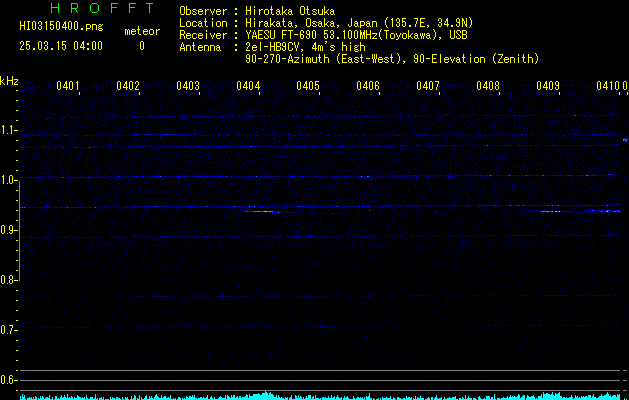Image resolution: width=629 pixels, height=400 pixels.
Task: Click the 0405 time marker
Action: [308, 86]
